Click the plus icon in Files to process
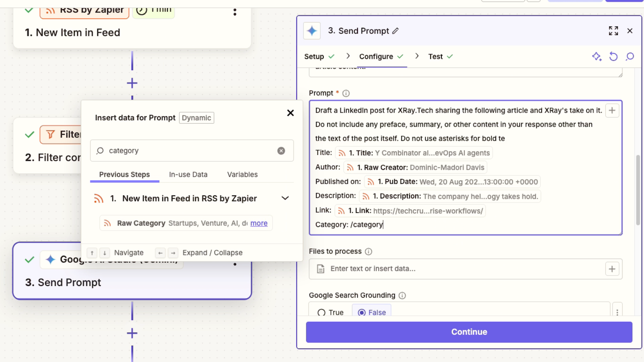This screenshot has height=362, width=644. tap(612, 268)
